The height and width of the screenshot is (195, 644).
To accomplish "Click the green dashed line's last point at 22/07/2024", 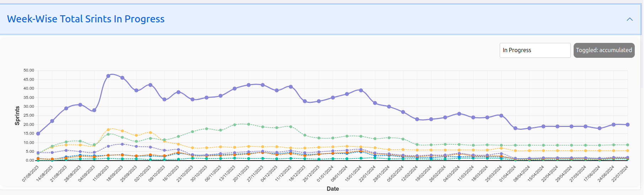I will [x=628, y=145].
